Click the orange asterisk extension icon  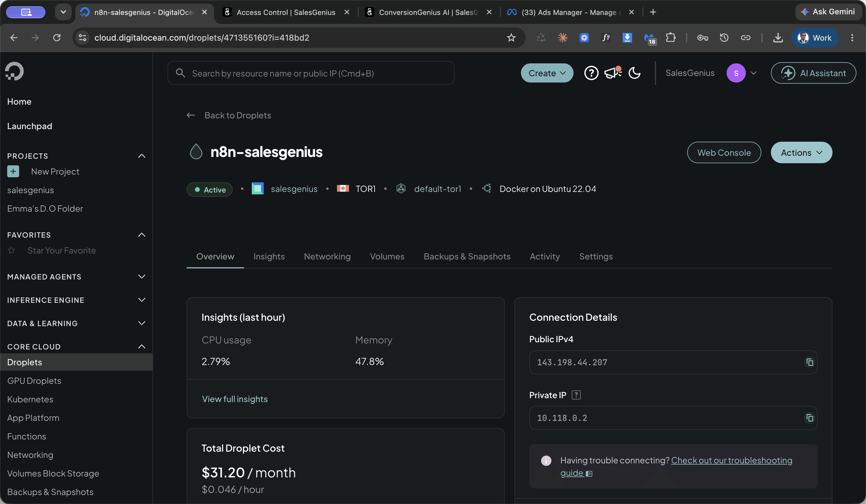click(562, 38)
